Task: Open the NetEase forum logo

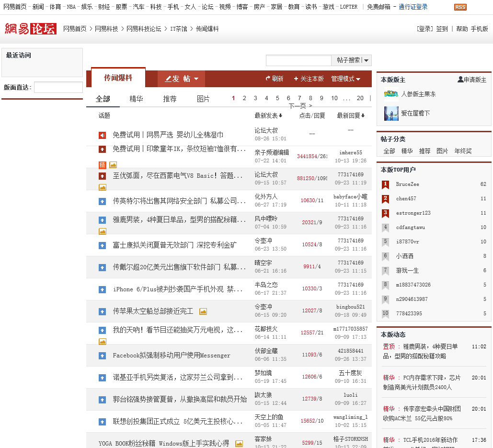Action: 31,29
